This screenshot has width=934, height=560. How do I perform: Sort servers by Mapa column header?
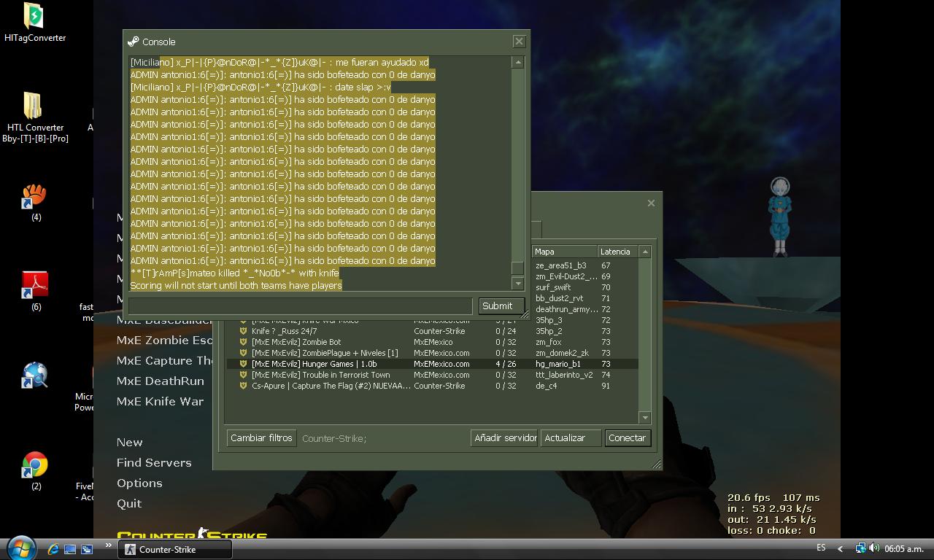click(564, 252)
